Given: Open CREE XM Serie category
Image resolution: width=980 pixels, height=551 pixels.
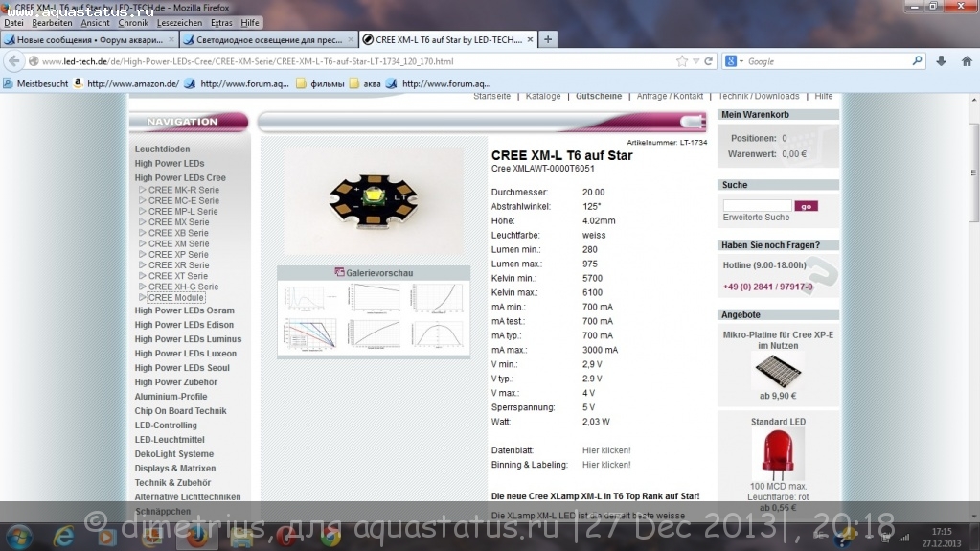Looking at the screenshot, I should click(178, 243).
